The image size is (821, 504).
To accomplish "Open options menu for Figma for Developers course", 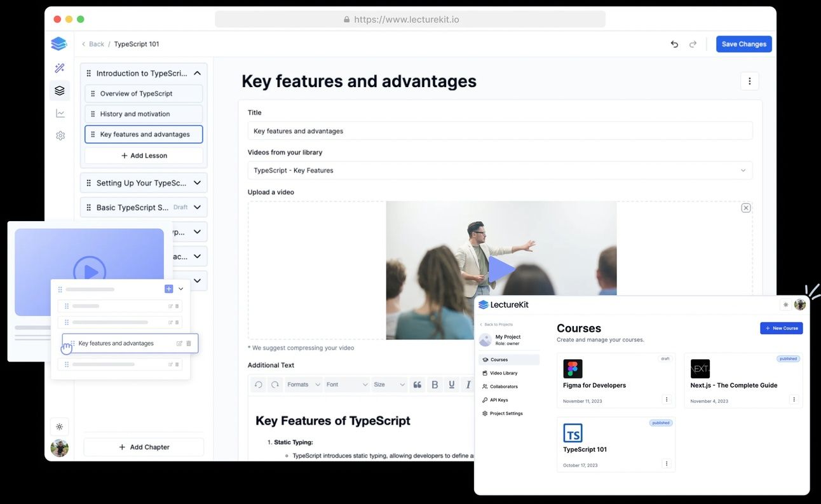I will [667, 400].
